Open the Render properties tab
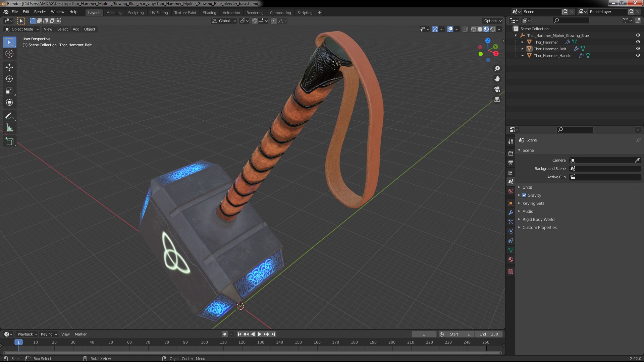The image size is (644, 362). pos(511,153)
